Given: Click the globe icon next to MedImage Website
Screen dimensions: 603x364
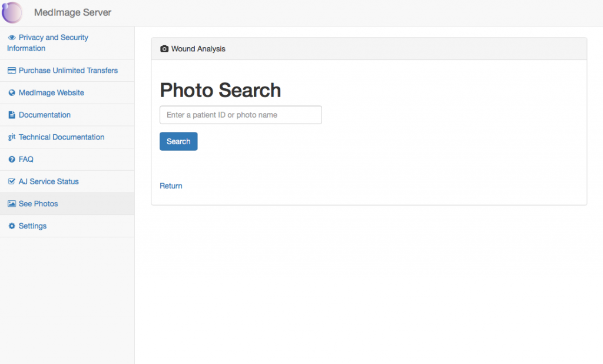Looking at the screenshot, I should (11, 92).
